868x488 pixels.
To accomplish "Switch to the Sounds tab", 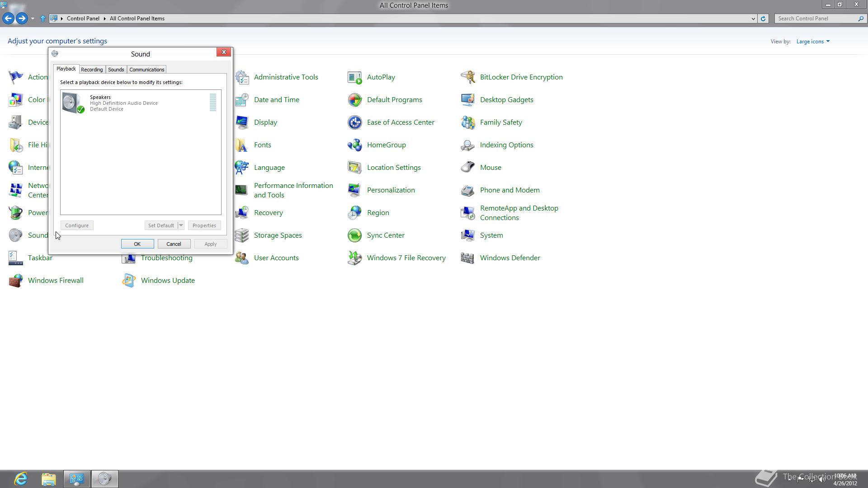I will (x=116, y=70).
